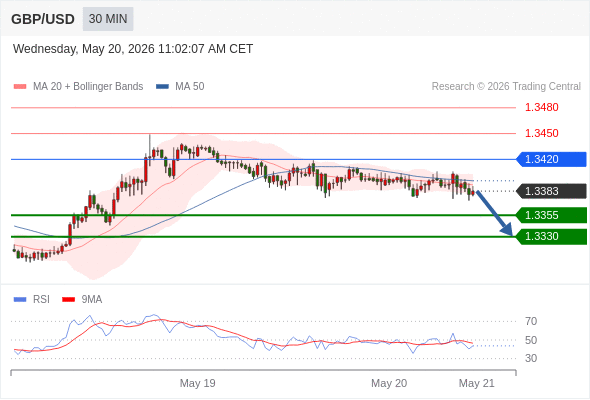The width and height of the screenshot is (590, 400).
Task: Select the green 1.3330 support tag
Action: (x=551, y=236)
